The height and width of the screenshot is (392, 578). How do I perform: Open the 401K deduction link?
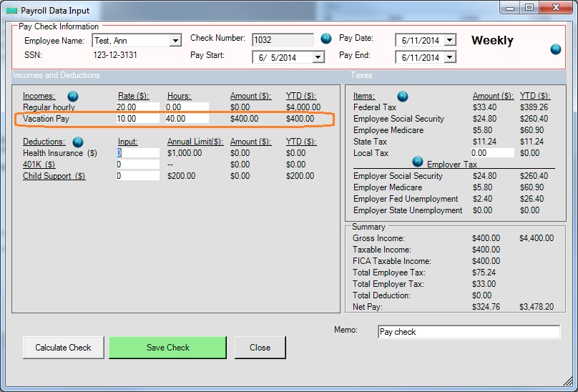pos(39,165)
